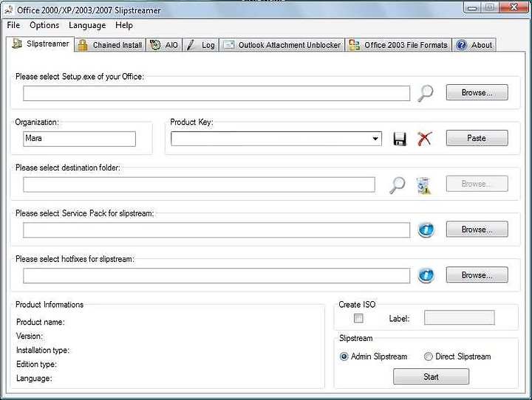Viewport: 532px width, 400px height.
Task: Open the Language menu
Action: pyautogui.click(x=87, y=25)
